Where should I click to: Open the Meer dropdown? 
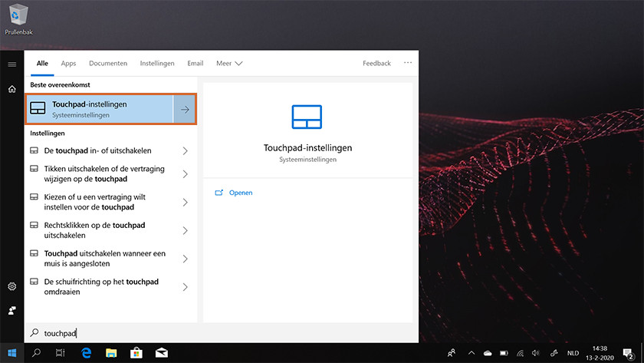[x=229, y=63]
